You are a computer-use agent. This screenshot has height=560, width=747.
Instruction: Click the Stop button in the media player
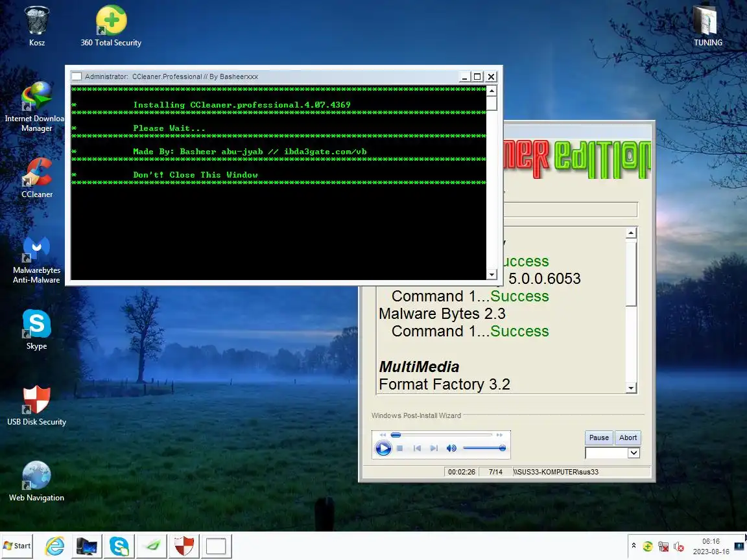(400, 448)
